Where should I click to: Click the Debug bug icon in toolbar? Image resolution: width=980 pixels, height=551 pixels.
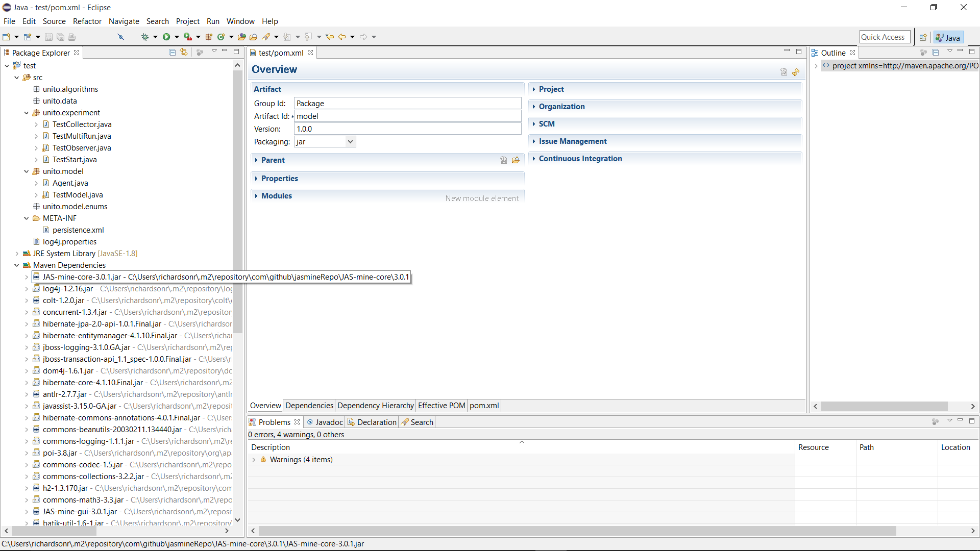(145, 37)
